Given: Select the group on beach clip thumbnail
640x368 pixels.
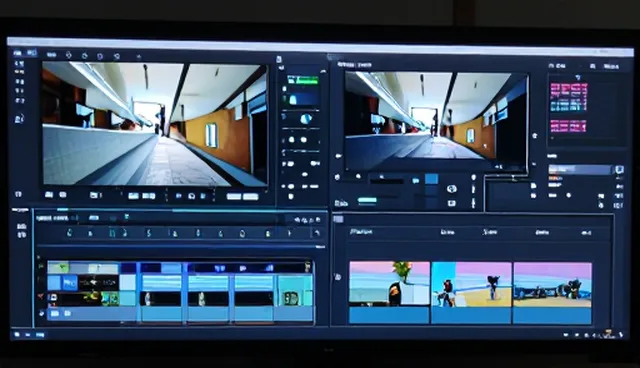Looking at the screenshot, I should (x=552, y=284).
